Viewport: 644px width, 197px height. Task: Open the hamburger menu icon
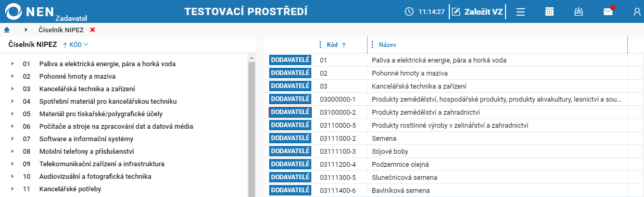tap(520, 11)
